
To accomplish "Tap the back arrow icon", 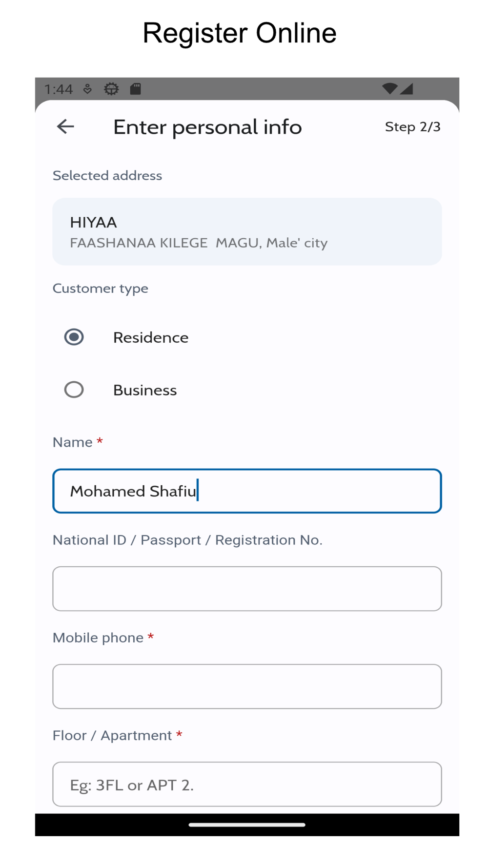I will [x=65, y=127].
